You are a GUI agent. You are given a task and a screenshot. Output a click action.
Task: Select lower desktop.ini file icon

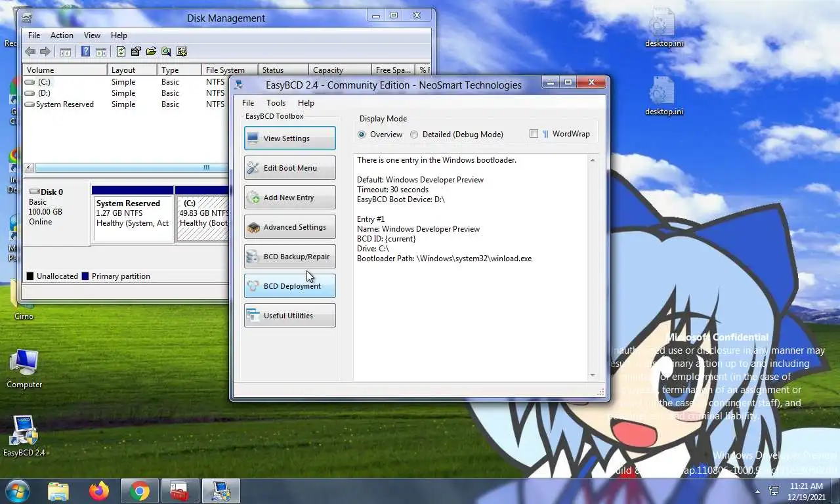click(663, 96)
